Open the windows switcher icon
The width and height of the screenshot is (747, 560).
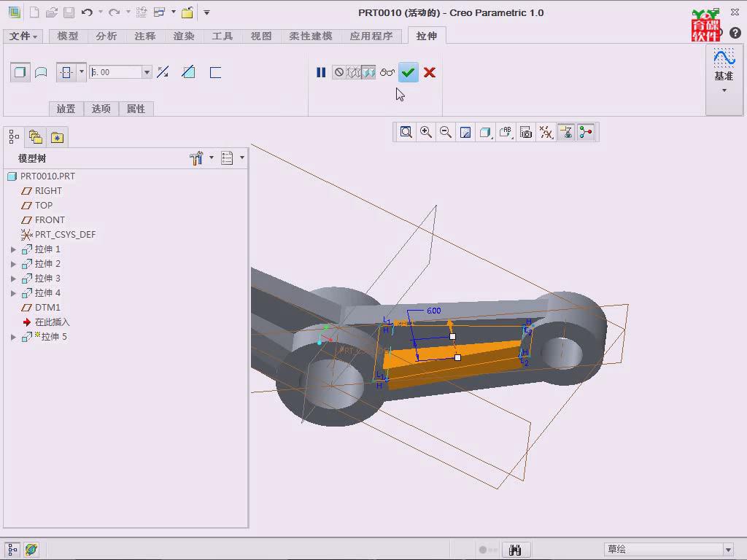tap(159, 12)
